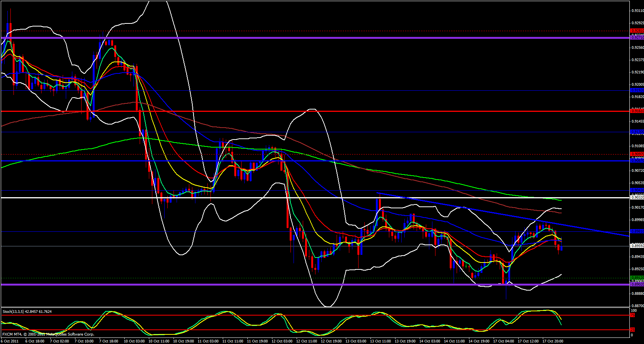The width and height of the screenshot is (644, 344).
Task: Select the red 0.90970 price tag
Action: [637, 154]
